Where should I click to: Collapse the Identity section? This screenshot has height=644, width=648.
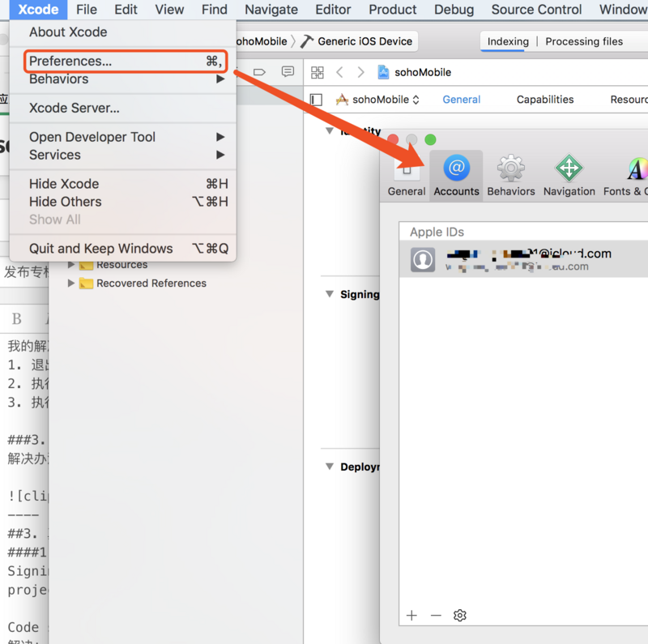coord(330,131)
